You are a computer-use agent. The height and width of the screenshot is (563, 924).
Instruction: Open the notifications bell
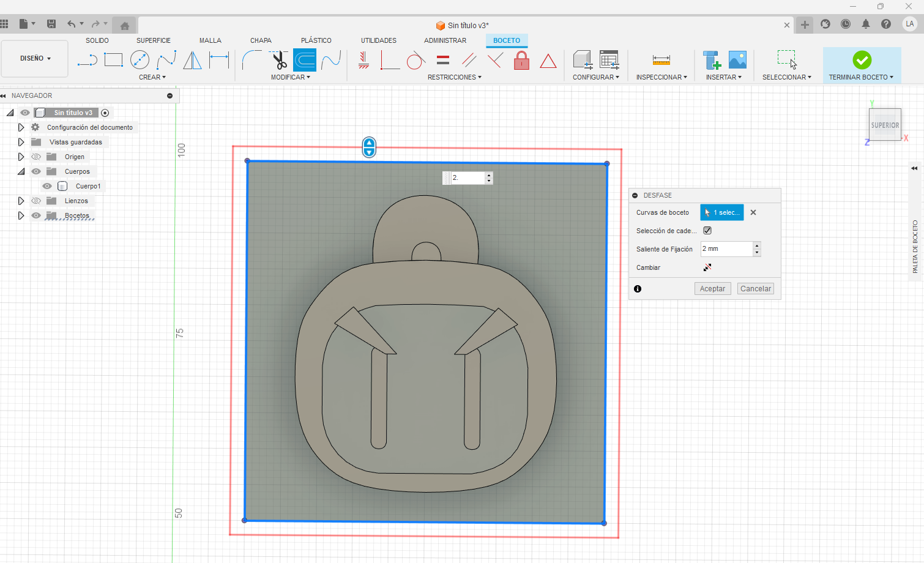[866, 24]
